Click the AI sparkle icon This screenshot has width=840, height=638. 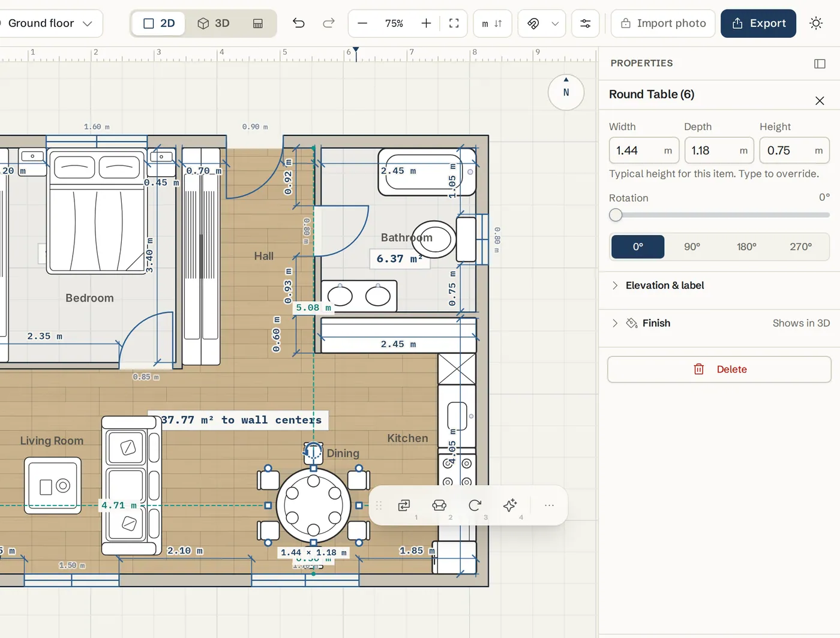(x=510, y=505)
